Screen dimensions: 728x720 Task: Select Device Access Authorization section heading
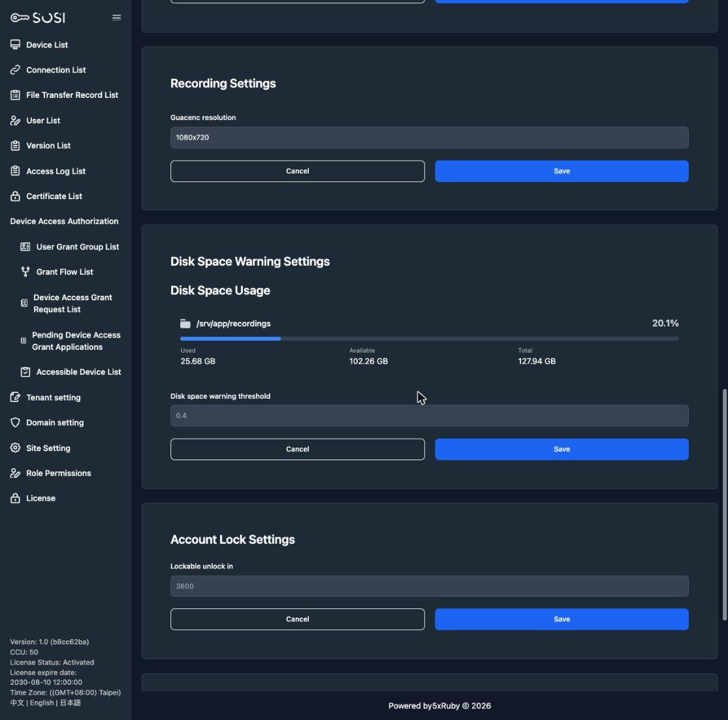point(64,221)
